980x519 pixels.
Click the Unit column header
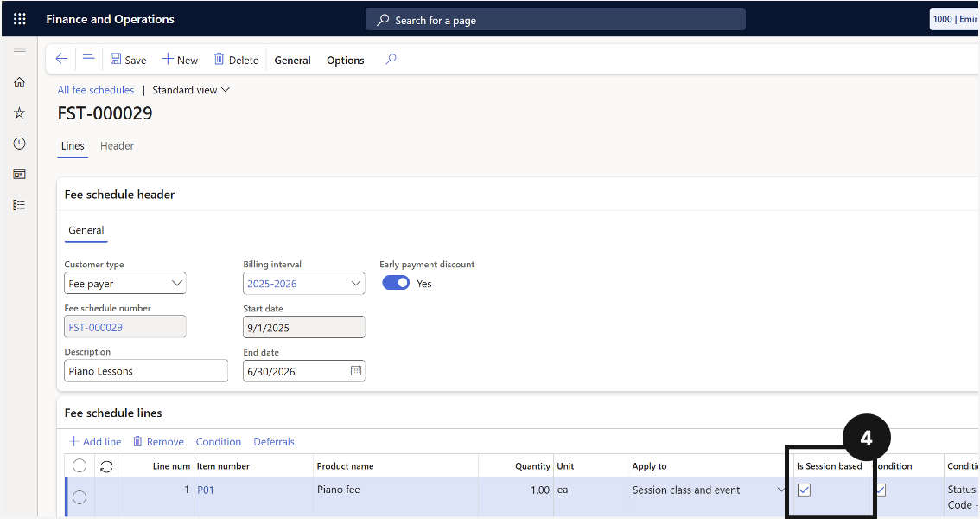pyautogui.click(x=565, y=466)
